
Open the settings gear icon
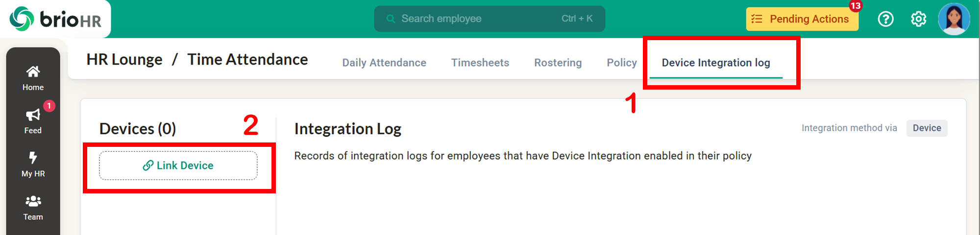point(918,19)
